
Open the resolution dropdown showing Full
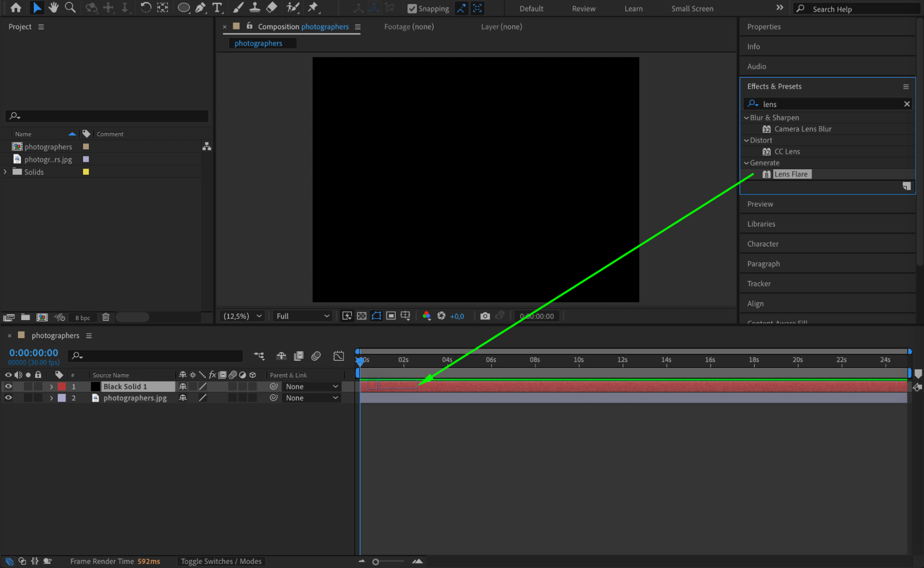tap(302, 316)
